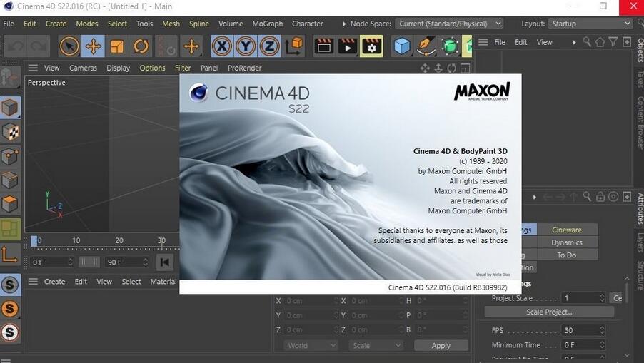The width and height of the screenshot is (644, 363).
Task: Toggle the bottom S snap icon
Action: pos(10,332)
